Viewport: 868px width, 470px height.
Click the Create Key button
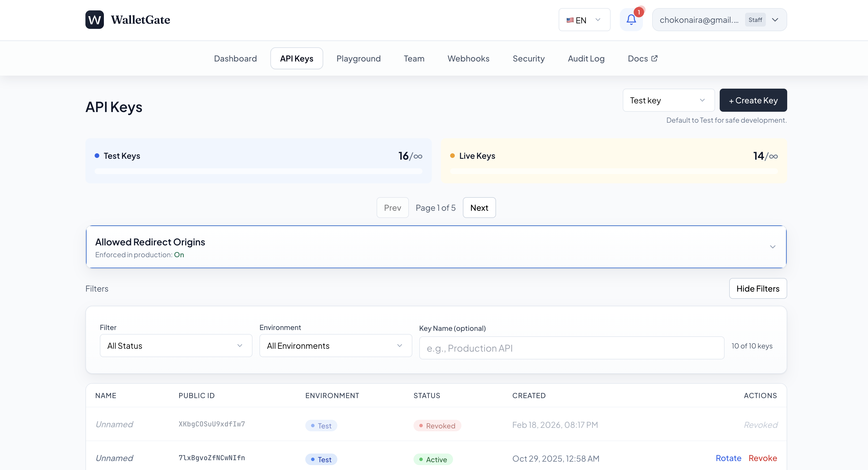coord(753,100)
